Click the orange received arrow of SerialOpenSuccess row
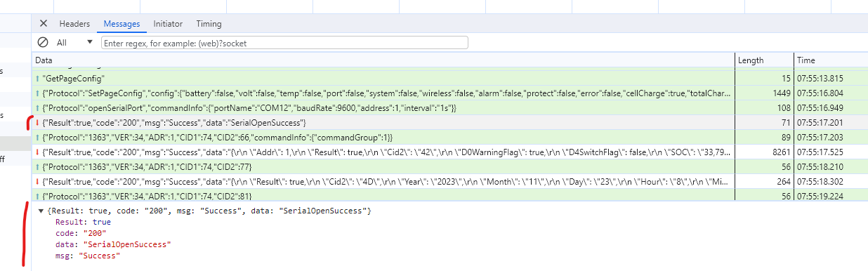868x271 pixels. click(37, 122)
